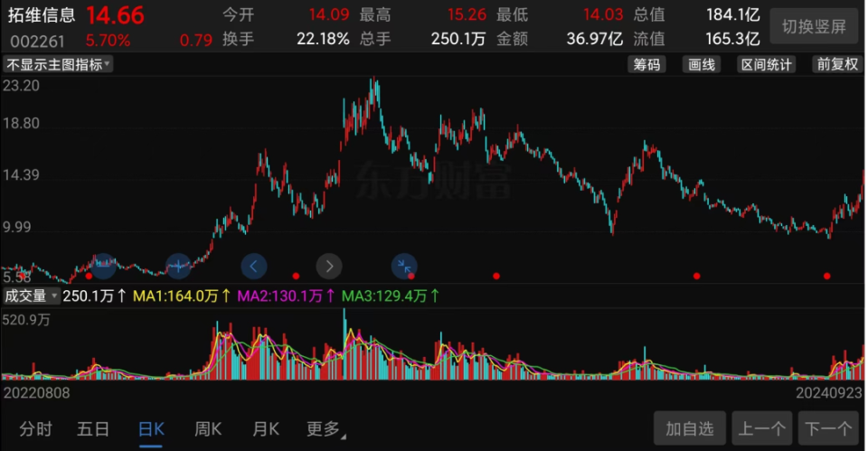Click the MA2:130.1万 volume average label

pos(286,296)
